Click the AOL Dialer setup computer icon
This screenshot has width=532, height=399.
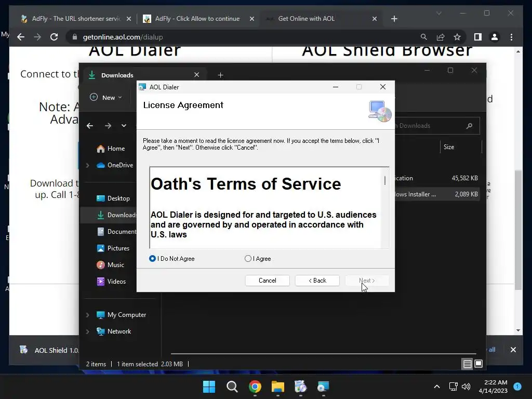click(380, 111)
